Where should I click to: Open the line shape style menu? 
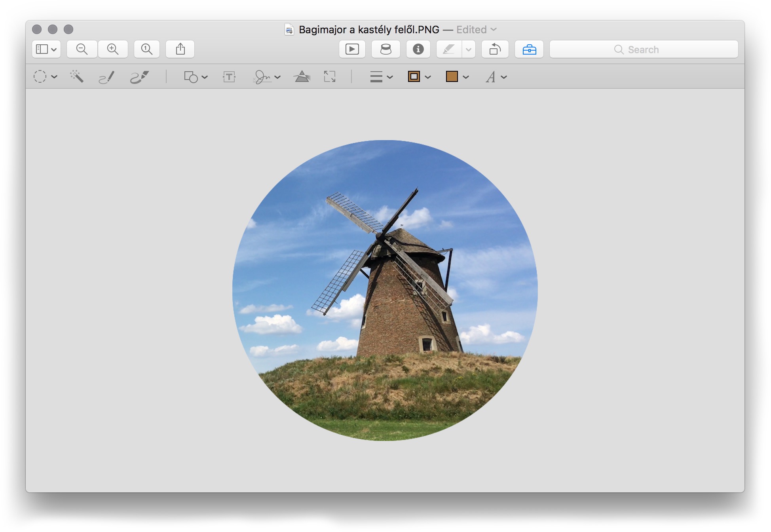click(381, 77)
